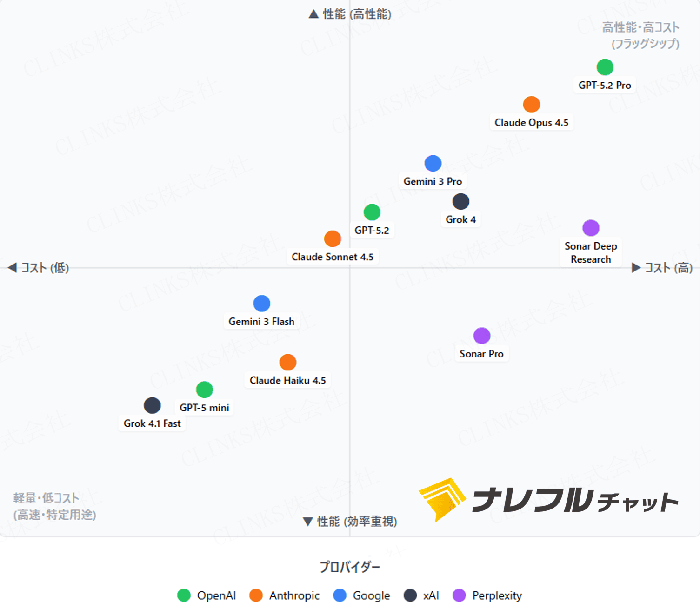Click the high-cost axis label on right
Screen dimensions: 700x615
click(662, 268)
